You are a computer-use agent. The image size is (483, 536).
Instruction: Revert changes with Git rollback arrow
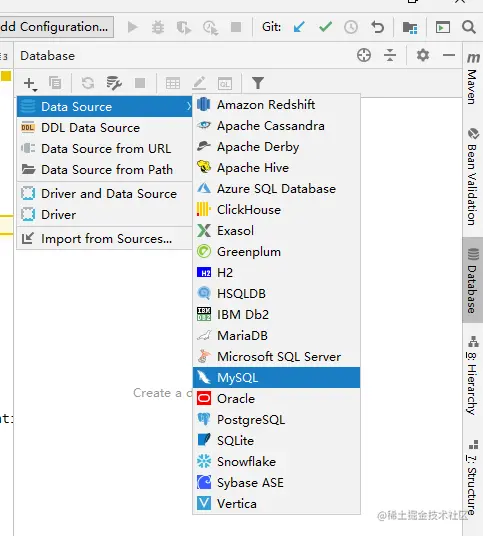(377, 27)
